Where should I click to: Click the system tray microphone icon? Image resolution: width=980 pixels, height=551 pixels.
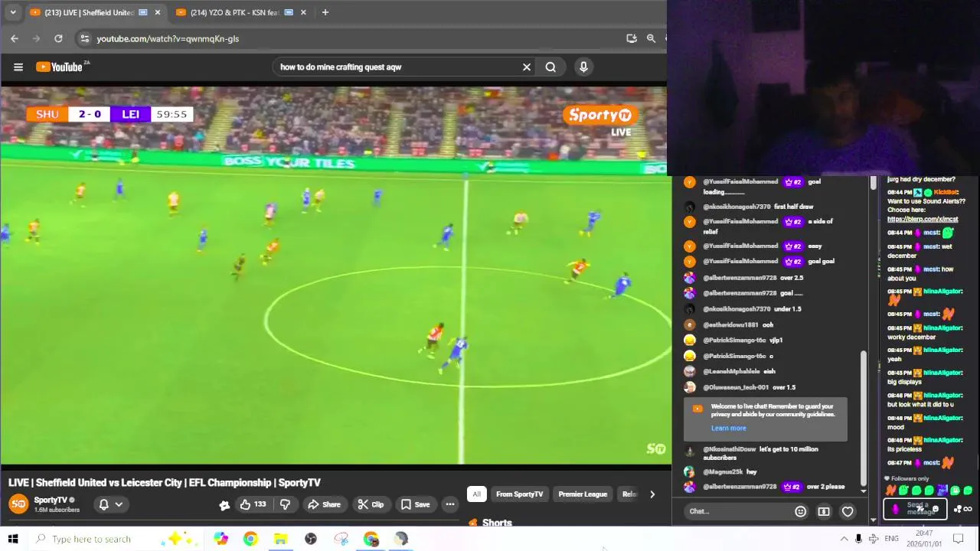[x=858, y=539]
